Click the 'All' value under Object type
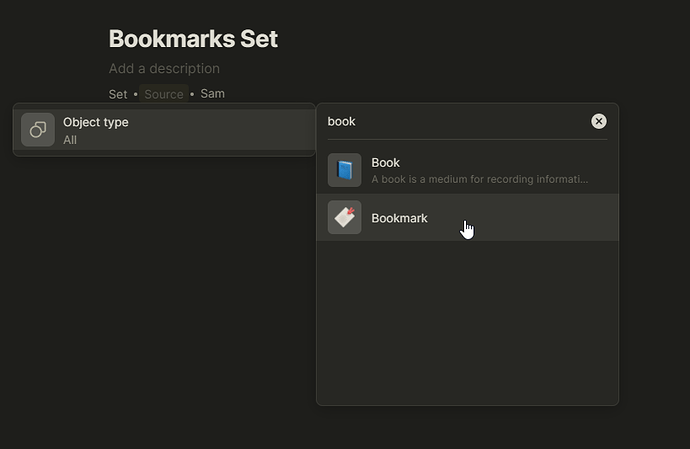This screenshot has width=690, height=449. point(70,140)
